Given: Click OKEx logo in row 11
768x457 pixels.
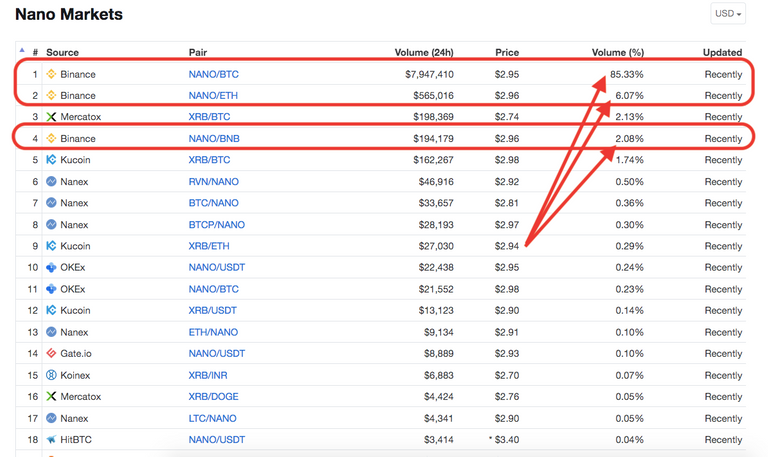Looking at the screenshot, I should (51, 289).
